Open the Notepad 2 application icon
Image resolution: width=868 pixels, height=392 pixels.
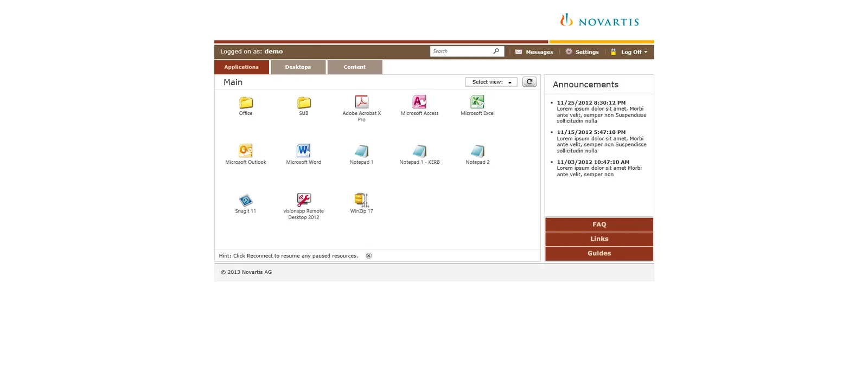pos(477,151)
